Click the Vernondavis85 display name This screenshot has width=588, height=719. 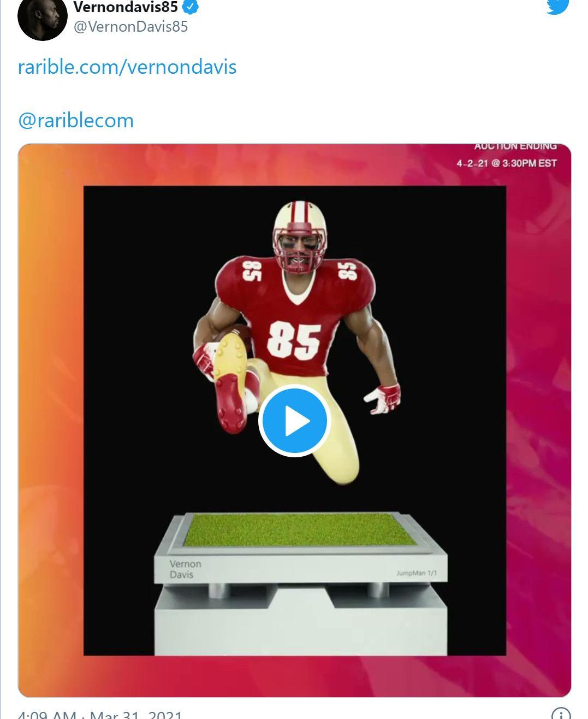pos(126,7)
